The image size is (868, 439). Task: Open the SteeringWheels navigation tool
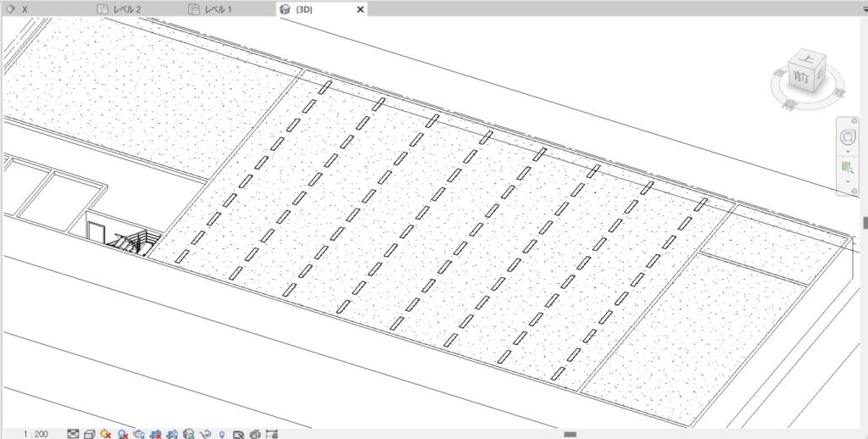[848, 137]
